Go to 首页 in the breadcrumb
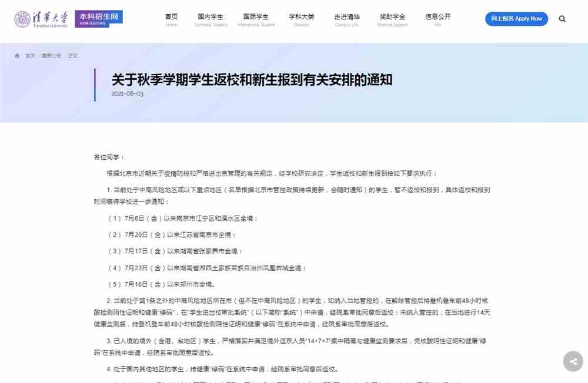The height and width of the screenshot is (383, 588). (x=30, y=56)
